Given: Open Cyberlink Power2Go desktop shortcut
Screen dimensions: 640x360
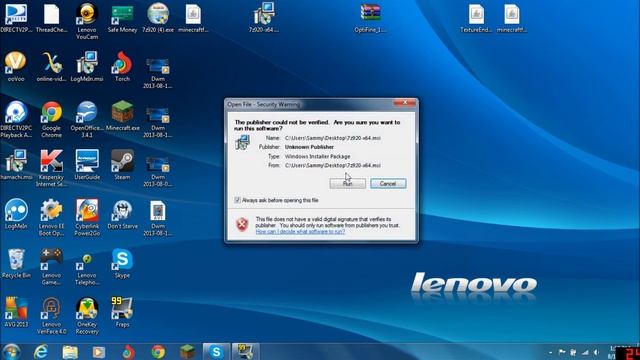Looking at the screenshot, I should point(87,217).
